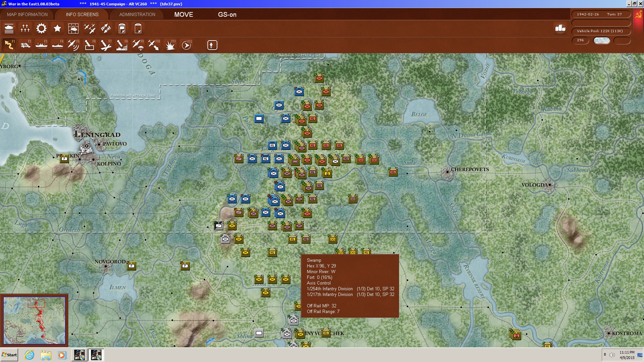Open the volume speaker tray icon
This screenshot has height=362, width=644.
click(612, 355)
